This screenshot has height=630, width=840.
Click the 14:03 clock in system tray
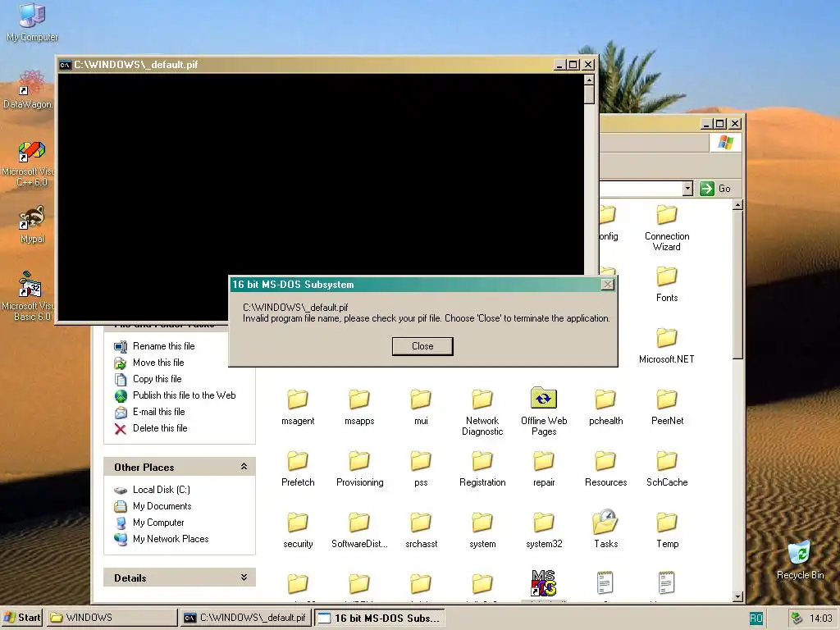click(x=820, y=619)
